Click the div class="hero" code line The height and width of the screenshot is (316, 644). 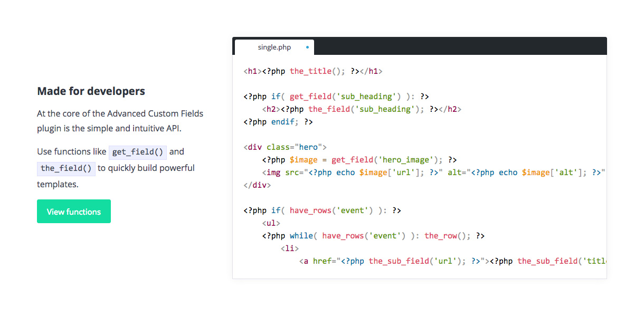click(x=285, y=147)
